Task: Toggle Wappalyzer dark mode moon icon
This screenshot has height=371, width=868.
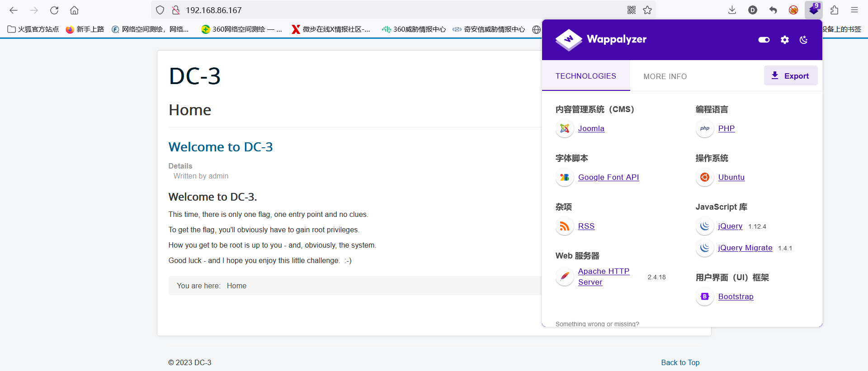Action: tap(803, 40)
